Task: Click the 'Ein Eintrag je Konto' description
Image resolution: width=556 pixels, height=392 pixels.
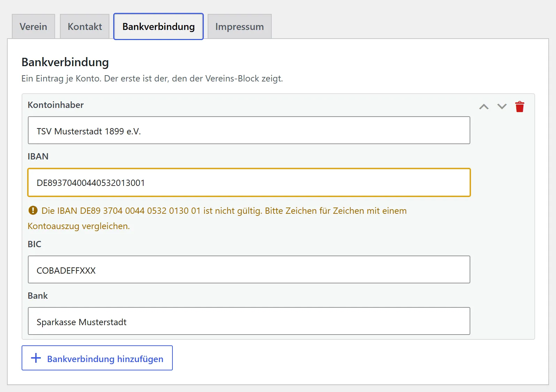Action: pos(152,78)
